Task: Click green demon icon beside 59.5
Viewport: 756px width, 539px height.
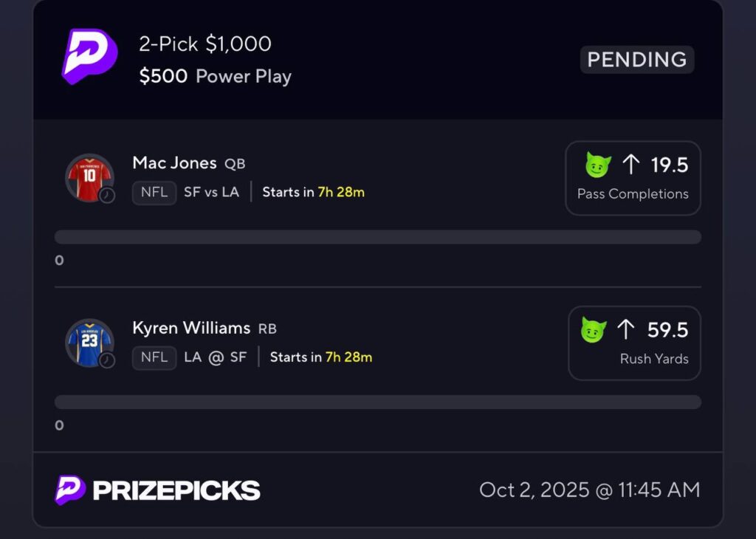Action: 594,329
